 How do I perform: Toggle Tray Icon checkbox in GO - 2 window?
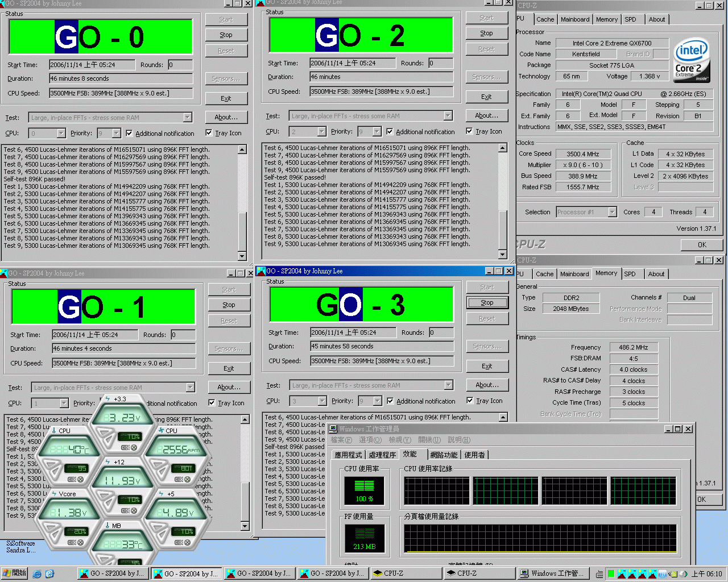tap(469, 131)
